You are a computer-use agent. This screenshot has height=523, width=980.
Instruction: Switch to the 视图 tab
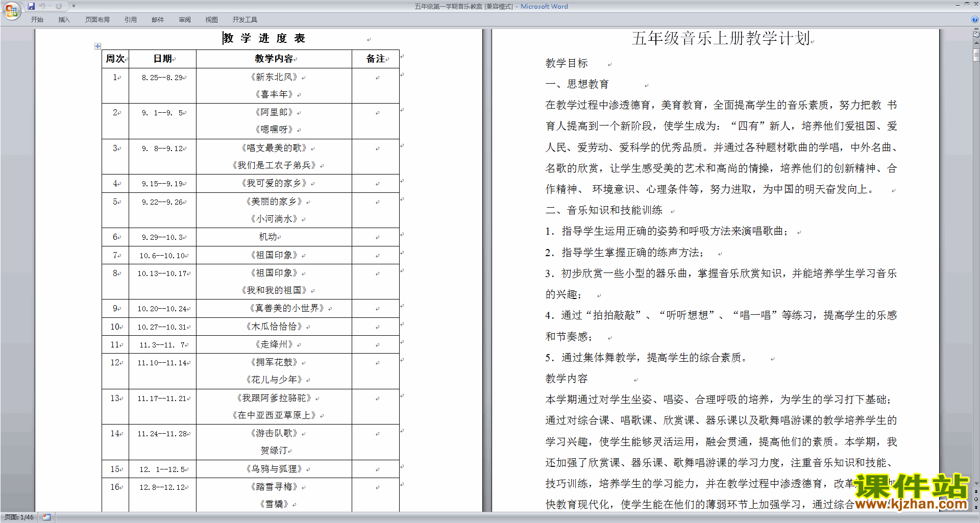[x=212, y=20]
